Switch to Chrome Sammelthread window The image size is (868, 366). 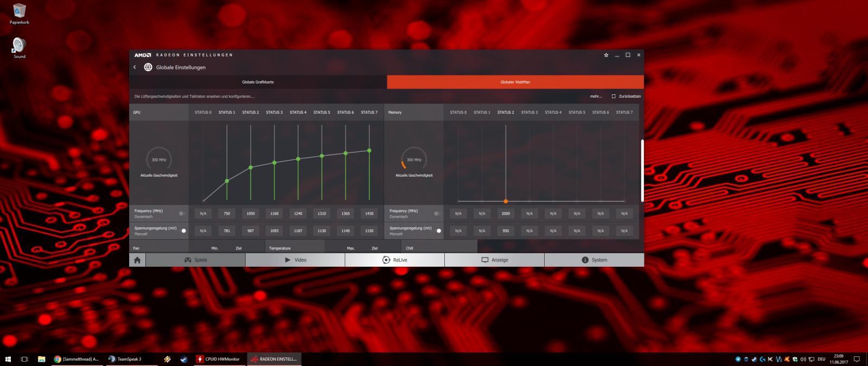click(x=76, y=359)
